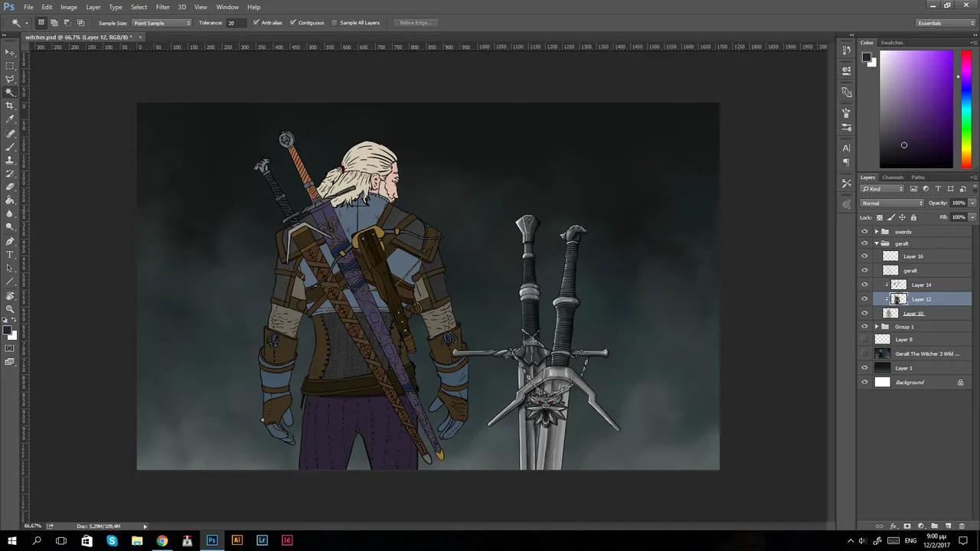Select the Brush tool
Image resolution: width=980 pixels, height=551 pixels.
click(10, 146)
